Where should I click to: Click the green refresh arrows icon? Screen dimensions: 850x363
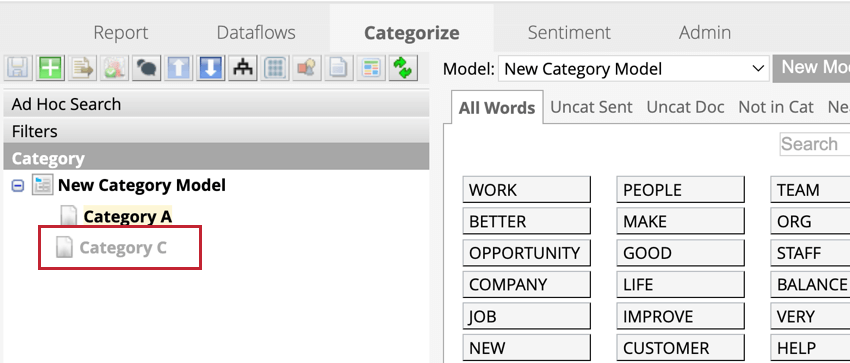click(x=403, y=68)
